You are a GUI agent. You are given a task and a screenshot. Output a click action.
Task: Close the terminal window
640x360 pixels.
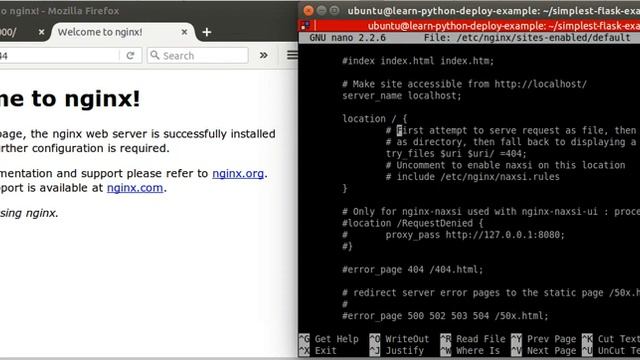click(309, 10)
